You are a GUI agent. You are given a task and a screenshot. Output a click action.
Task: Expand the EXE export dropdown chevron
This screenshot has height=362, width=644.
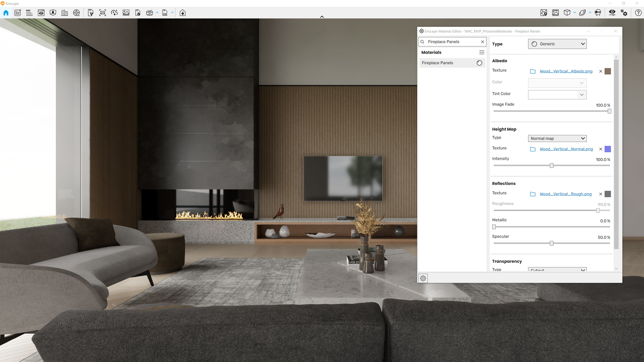172,12
